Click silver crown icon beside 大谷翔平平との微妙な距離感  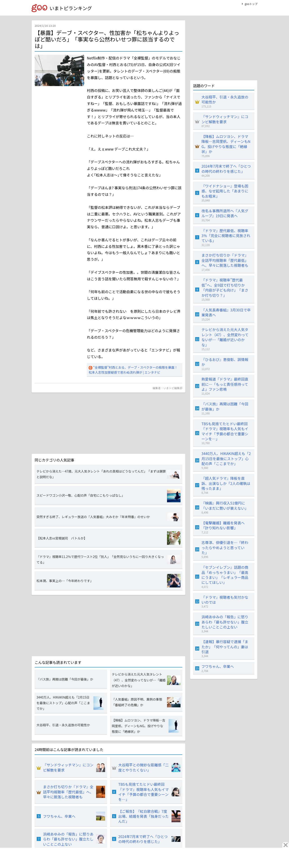click(114, 768)
